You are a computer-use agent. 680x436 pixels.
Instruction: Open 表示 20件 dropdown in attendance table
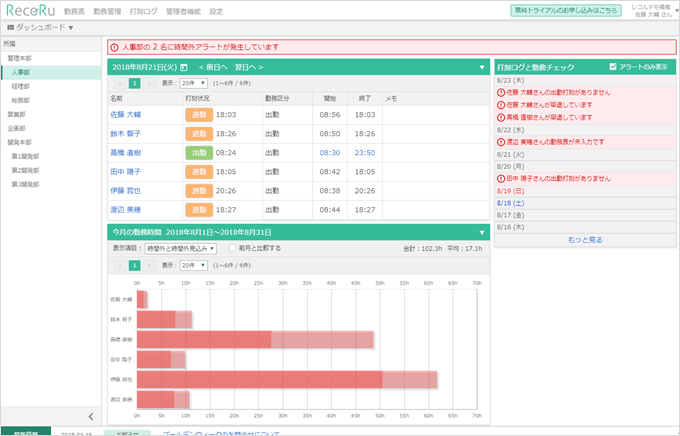(192, 83)
